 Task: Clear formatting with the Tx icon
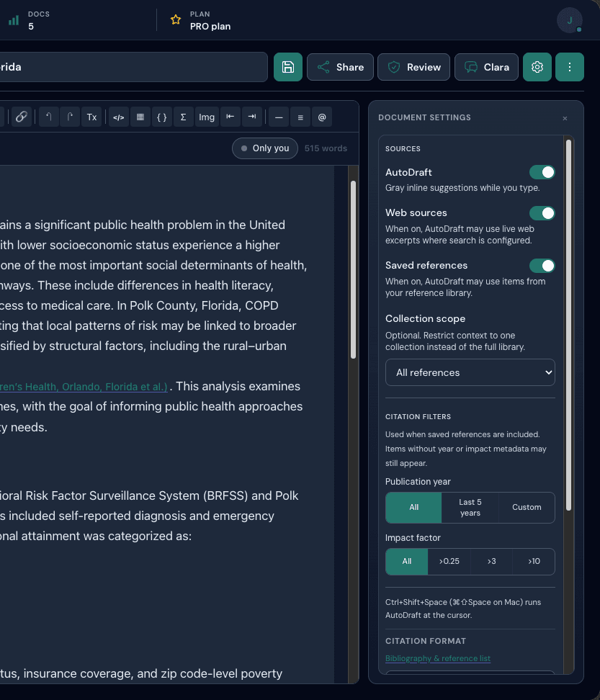(91, 117)
